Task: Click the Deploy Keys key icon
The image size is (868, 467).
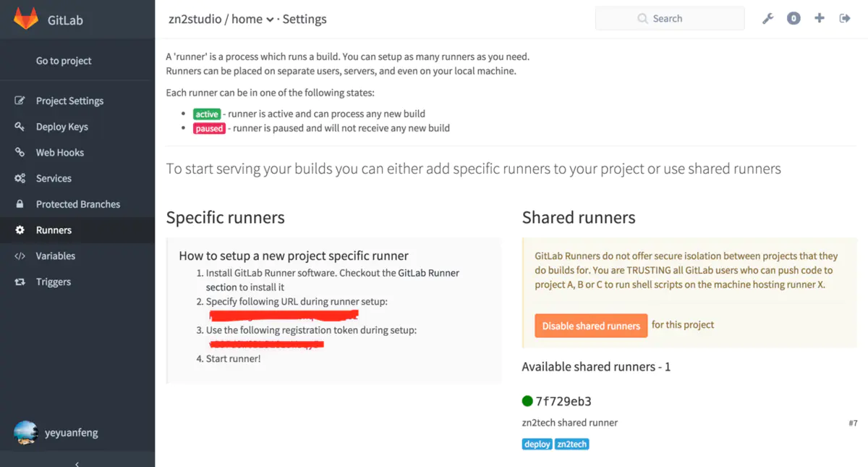Action: [20, 127]
